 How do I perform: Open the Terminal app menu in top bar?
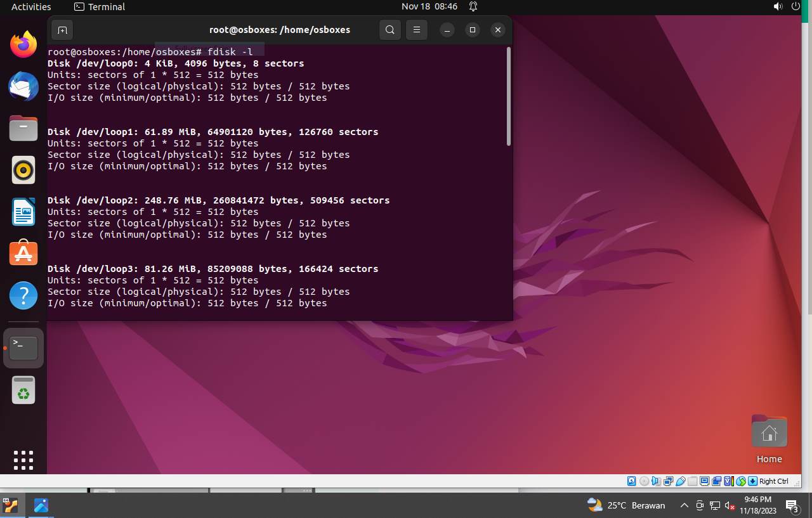pyautogui.click(x=100, y=7)
